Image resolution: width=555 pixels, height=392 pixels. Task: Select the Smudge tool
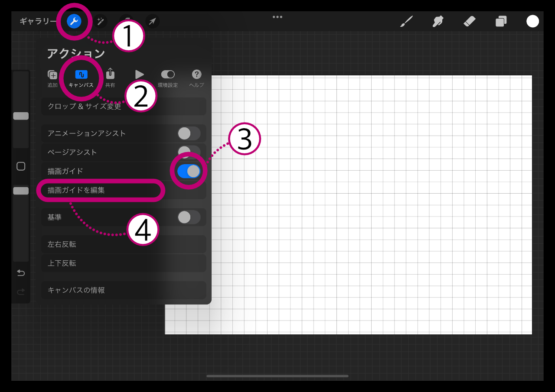click(x=438, y=21)
